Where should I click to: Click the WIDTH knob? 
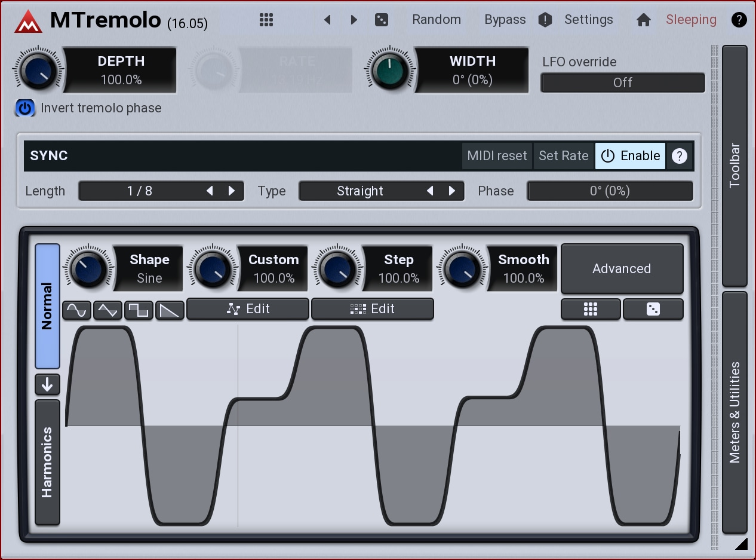(x=390, y=70)
